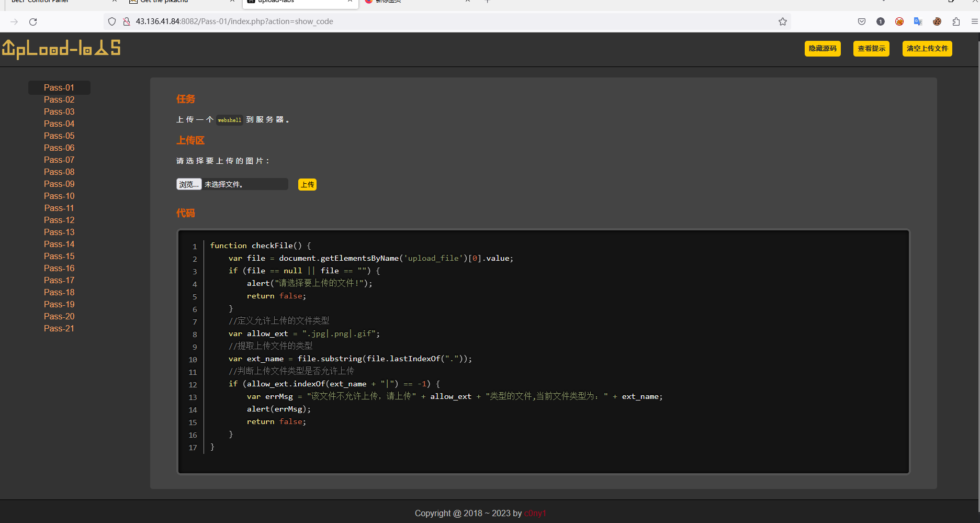This screenshot has height=523, width=980.
Task: Open the translate extension icon
Action: click(x=918, y=21)
